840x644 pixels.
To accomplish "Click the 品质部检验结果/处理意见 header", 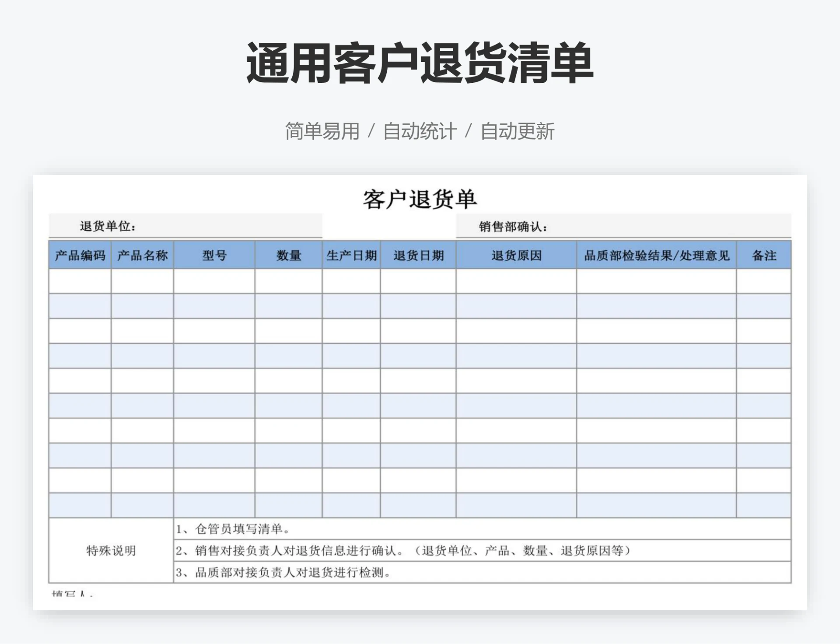I will [x=656, y=255].
